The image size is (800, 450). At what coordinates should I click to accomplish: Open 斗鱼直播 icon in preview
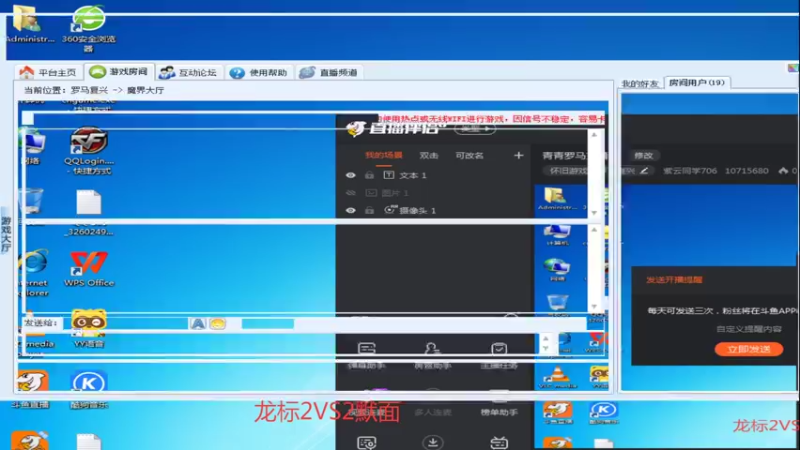[x=31, y=390]
